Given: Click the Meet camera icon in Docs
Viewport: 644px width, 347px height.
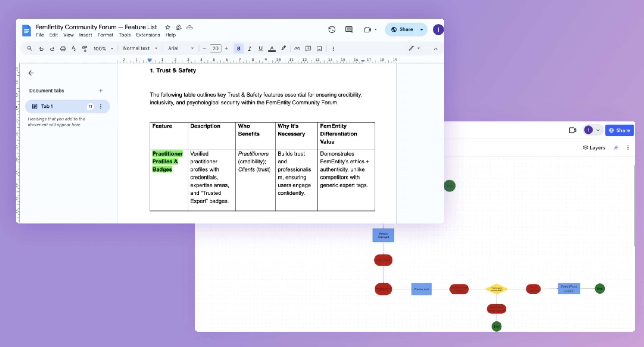Looking at the screenshot, I should (367, 30).
